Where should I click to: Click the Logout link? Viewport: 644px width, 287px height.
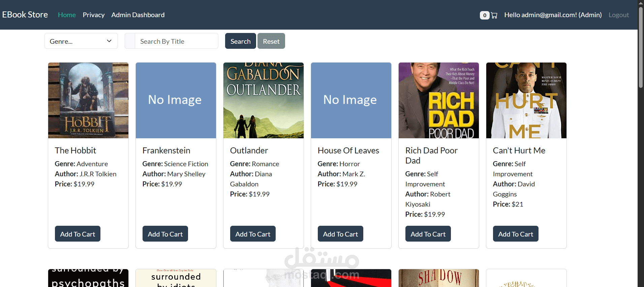pos(619,15)
